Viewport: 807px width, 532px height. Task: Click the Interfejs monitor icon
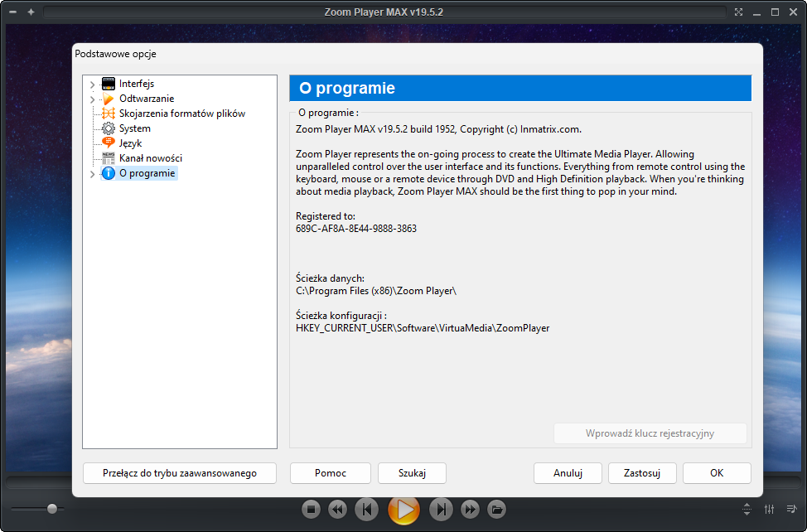108,84
